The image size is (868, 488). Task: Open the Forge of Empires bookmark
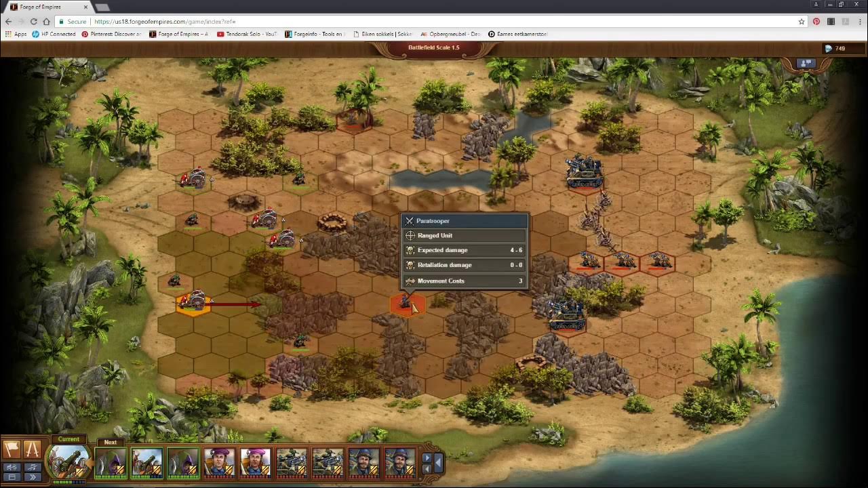pyautogui.click(x=178, y=34)
